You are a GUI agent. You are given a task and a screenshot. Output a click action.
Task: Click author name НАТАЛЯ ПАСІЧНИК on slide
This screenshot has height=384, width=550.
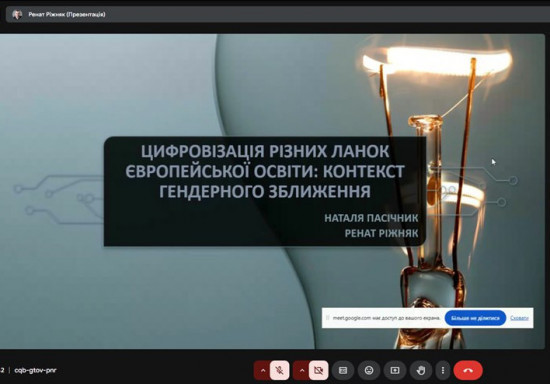[371, 218]
